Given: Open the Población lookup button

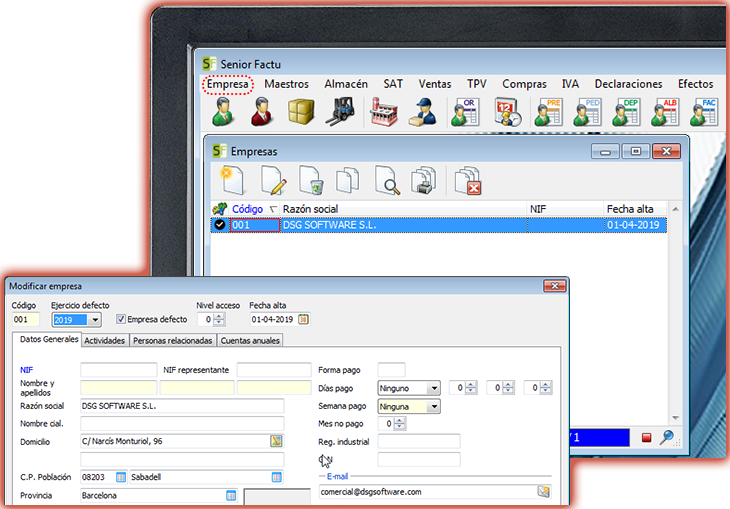Looking at the screenshot, I should pyautogui.click(x=277, y=477).
